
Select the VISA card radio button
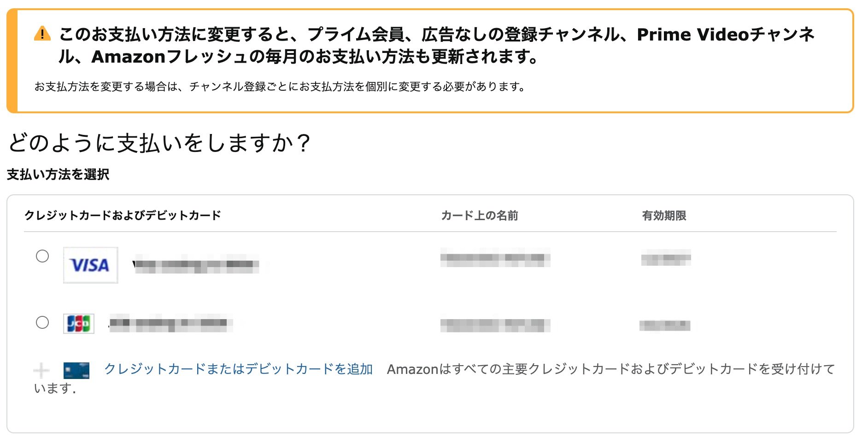42,256
